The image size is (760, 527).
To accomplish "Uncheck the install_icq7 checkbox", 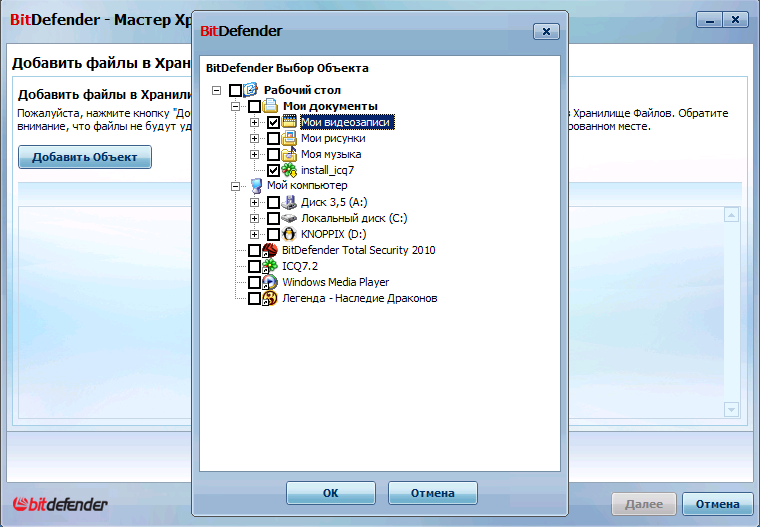I will point(273,170).
